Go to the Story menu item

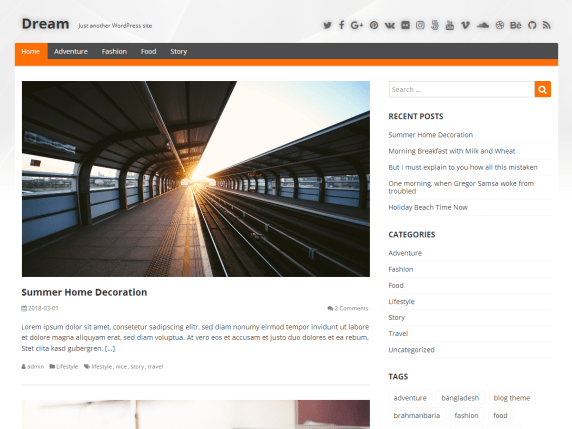point(178,51)
